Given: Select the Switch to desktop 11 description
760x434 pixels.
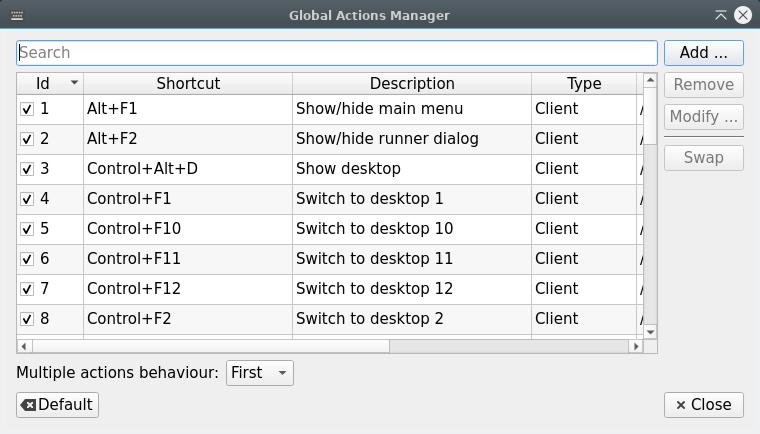Looking at the screenshot, I should coord(412,259).
